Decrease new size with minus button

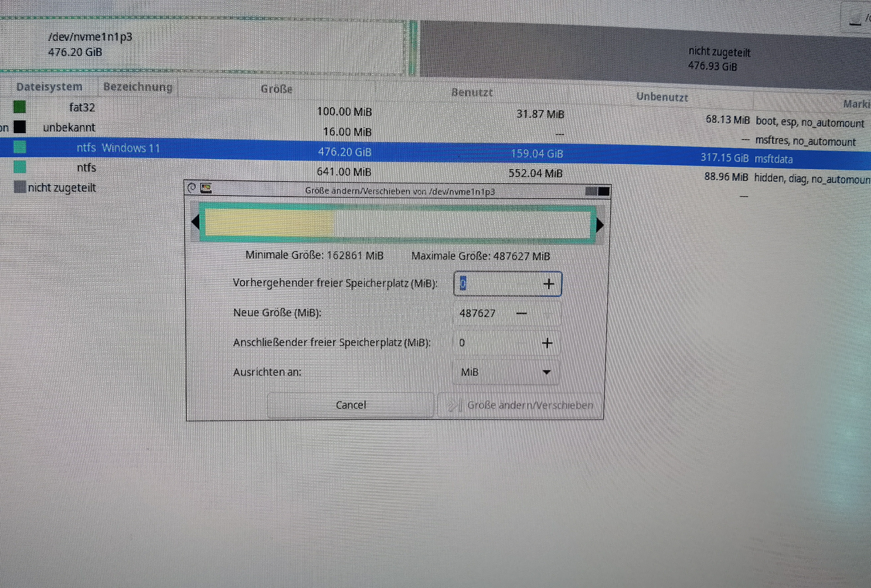[x=521, y=313]
